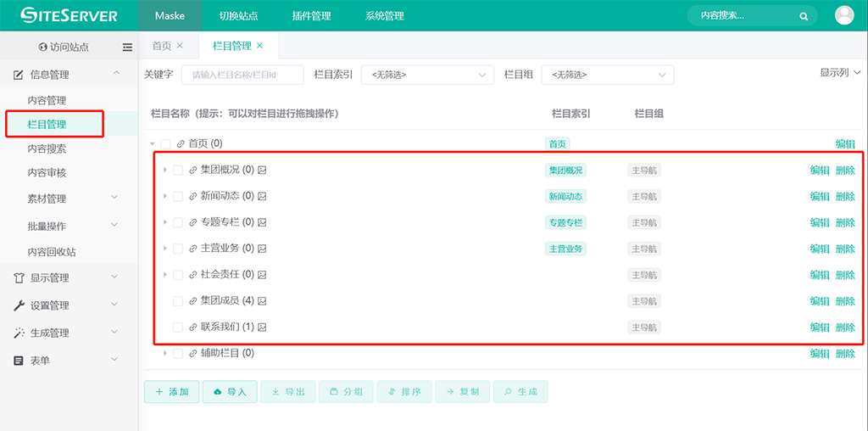Click the search magnifier icon in header
This screenshot has height=431, width=868.
point(804,16)
